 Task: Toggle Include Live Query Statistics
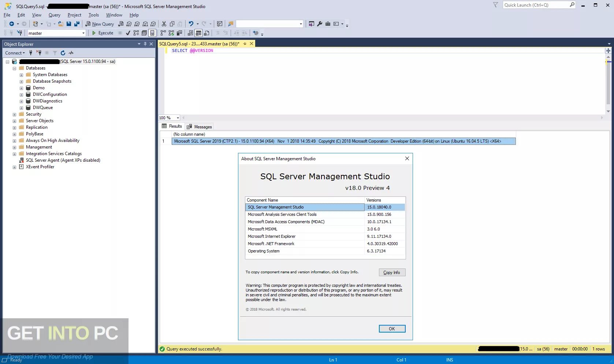(171, 33)
